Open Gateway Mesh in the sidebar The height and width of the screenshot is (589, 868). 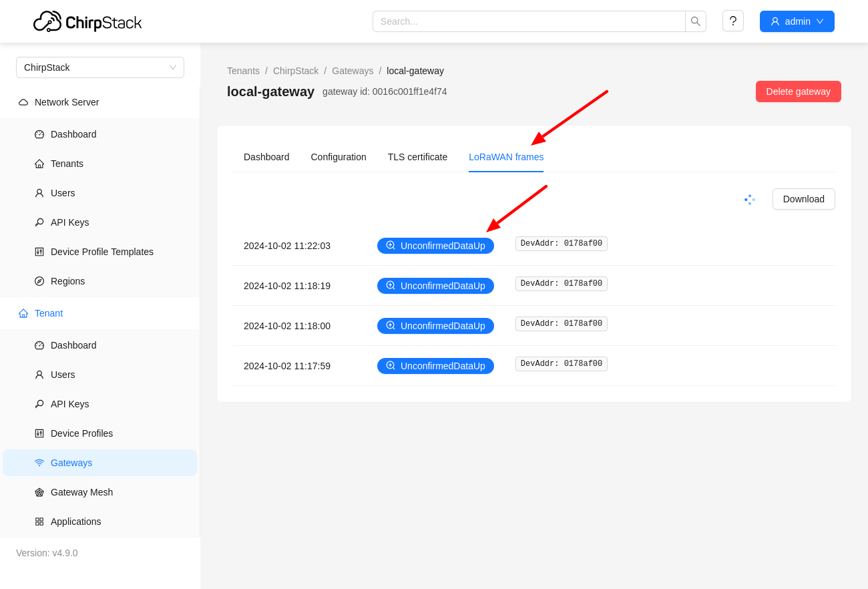point(100,492)
